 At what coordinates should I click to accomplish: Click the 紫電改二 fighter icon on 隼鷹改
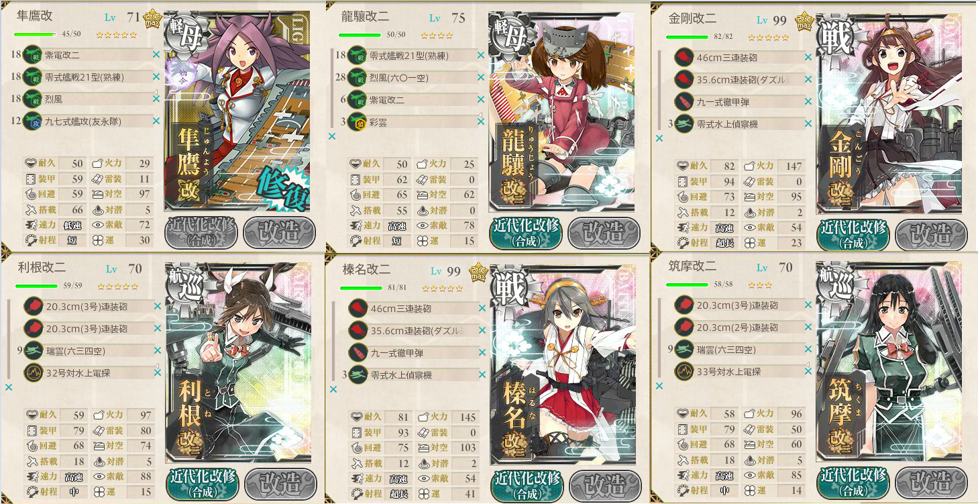tap(32, 55)
